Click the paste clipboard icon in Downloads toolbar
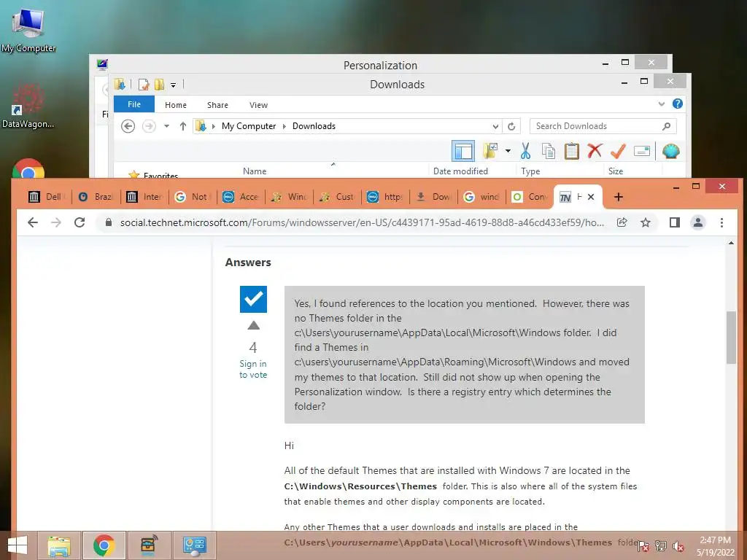Screen dimensions: 747x560 coord(571,151)
